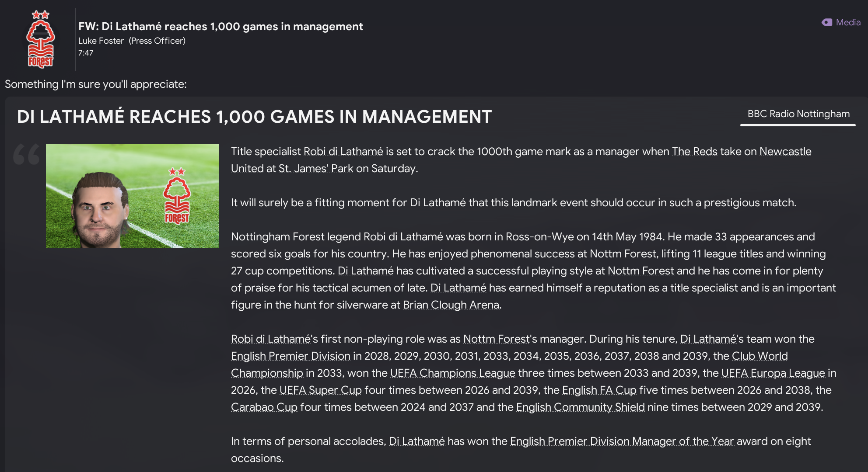Open The Reds team link

coord(694,152)
